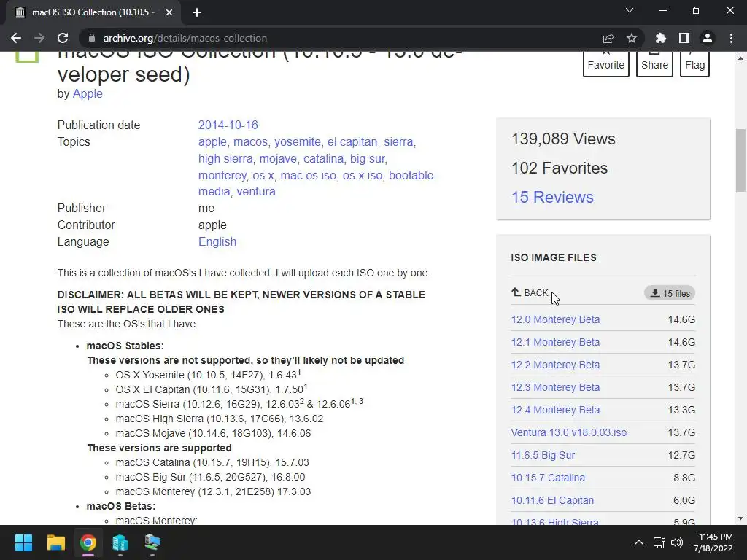Open File Explorer from taskbar
This screenshot has height=560, width=747.
pos(55,542)
